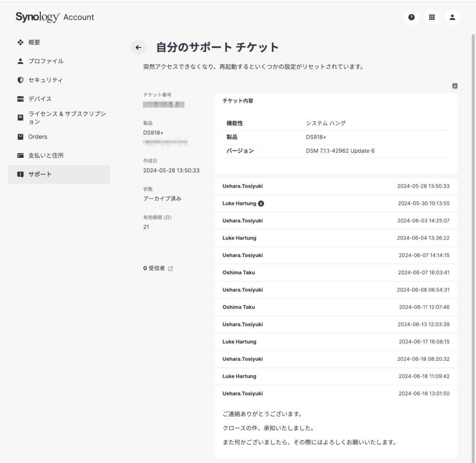Open Orders in the sidebar
476x463 pixels.
(59, 137)
